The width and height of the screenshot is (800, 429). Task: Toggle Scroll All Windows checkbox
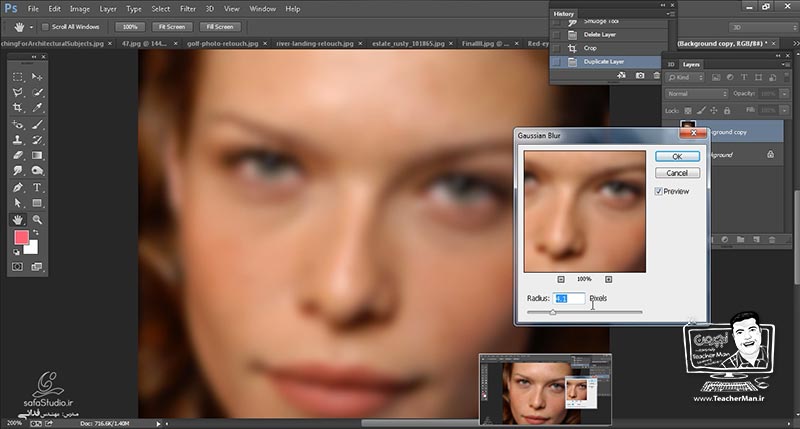click(x=45, y=27)
